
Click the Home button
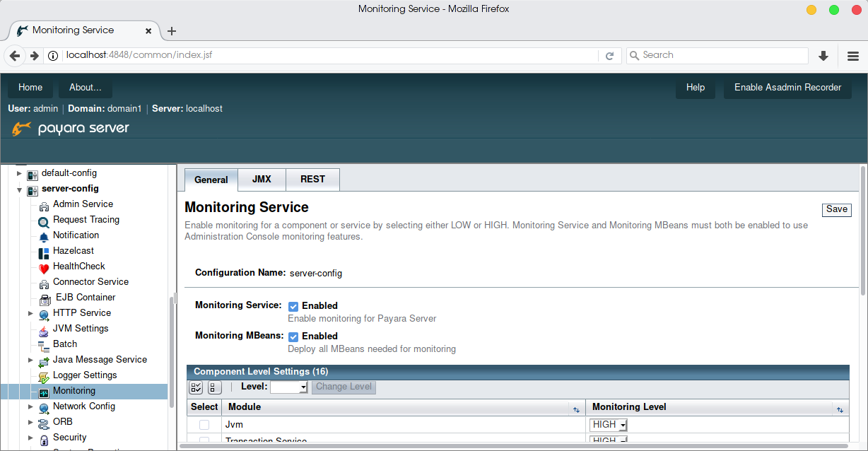[30, 88]
